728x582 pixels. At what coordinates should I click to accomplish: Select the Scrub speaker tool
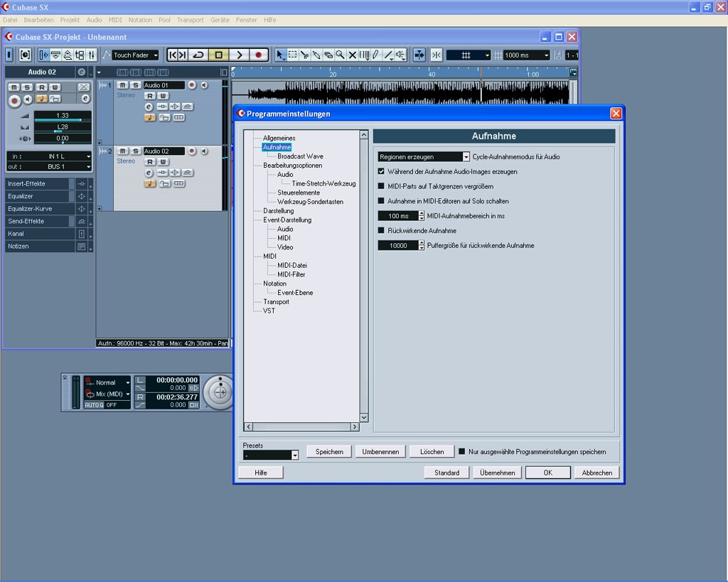click(x=401, y=55)
